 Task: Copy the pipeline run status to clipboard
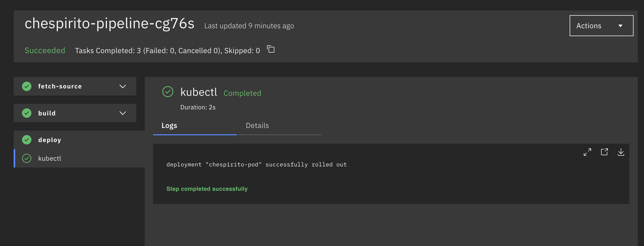(x=271, y=49)
